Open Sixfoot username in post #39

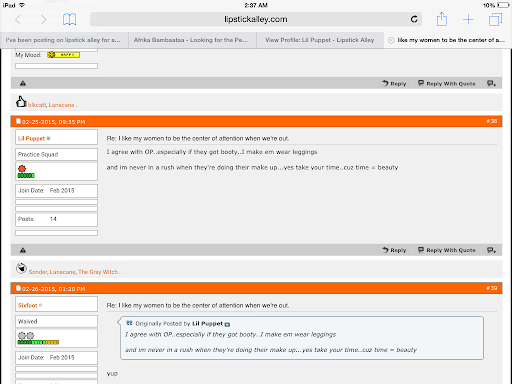[x=28, y=305]
